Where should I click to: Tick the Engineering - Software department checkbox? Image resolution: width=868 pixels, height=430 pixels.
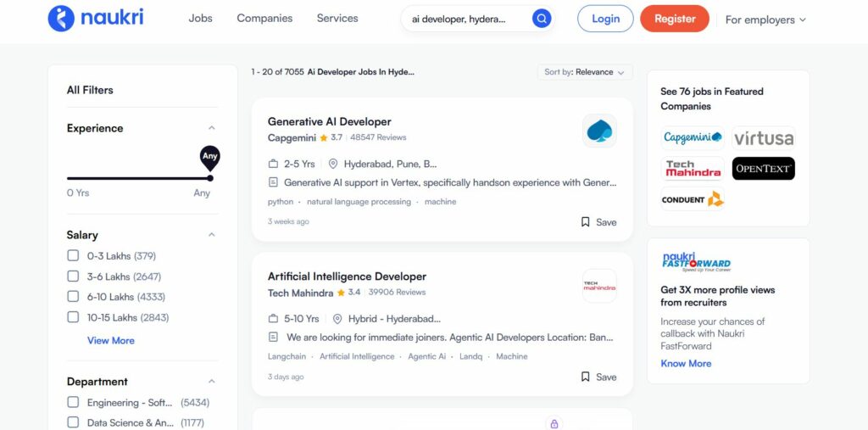tap(73, 403)
